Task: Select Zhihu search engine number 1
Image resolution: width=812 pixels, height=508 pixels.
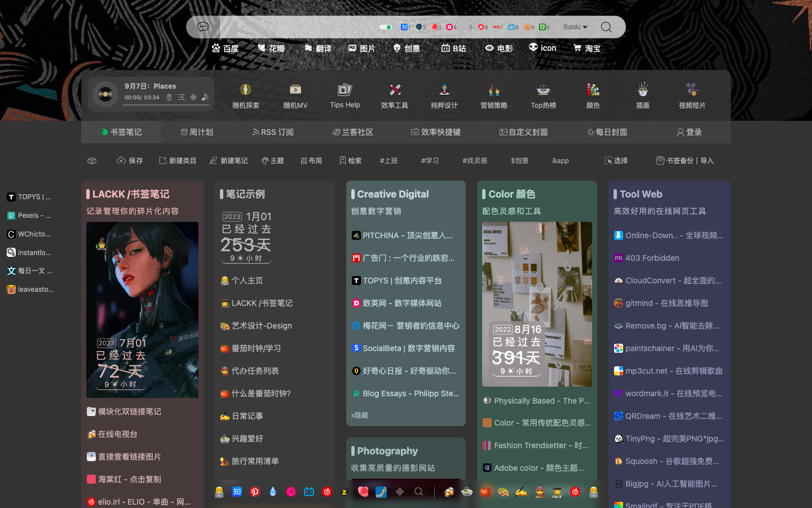Action: click(x=405, y=27)
